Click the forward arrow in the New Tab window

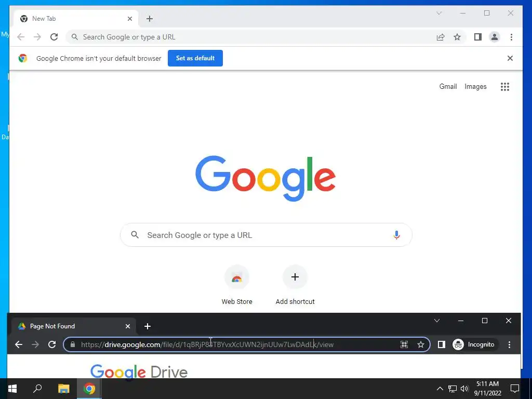37,37
